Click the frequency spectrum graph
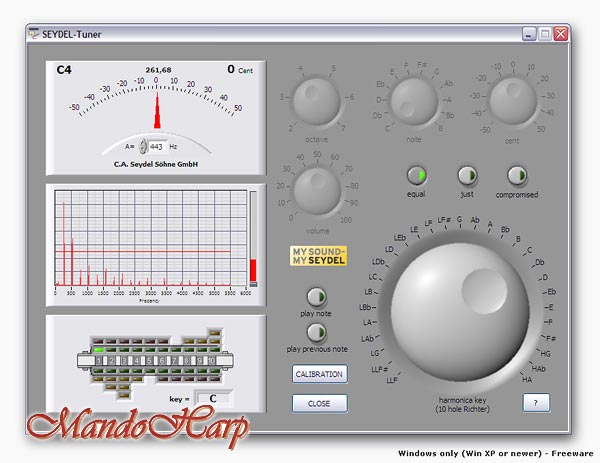The width and height of the screenshot is (600, 463). click(151, 238)
